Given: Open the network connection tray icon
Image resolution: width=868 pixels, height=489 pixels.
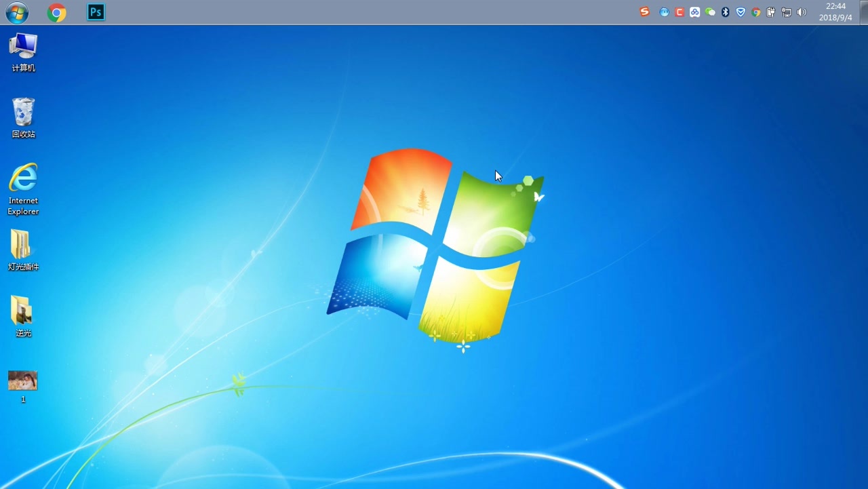Looking at the screenshot, I should tap(787, 12).
